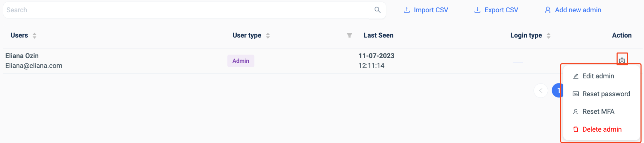Click the person-plus icon beside Add new admin
Screen dimensions: 644x143
pyautogui.click(x=548, y=10)
